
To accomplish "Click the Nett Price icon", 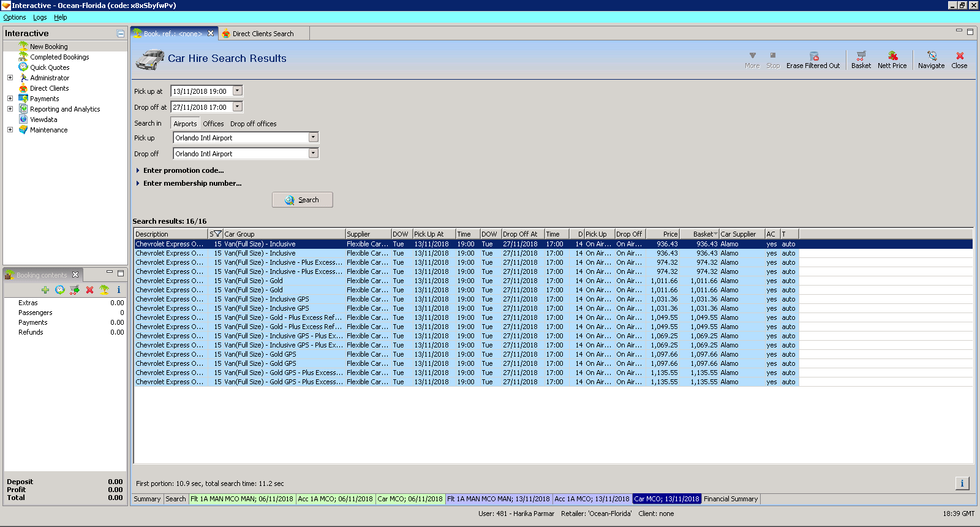I will click(892, 56).
